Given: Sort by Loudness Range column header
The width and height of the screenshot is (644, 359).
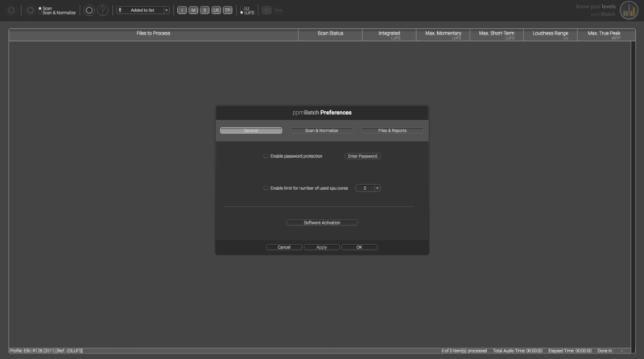Looking at the screenshot, I should [551, 35].
